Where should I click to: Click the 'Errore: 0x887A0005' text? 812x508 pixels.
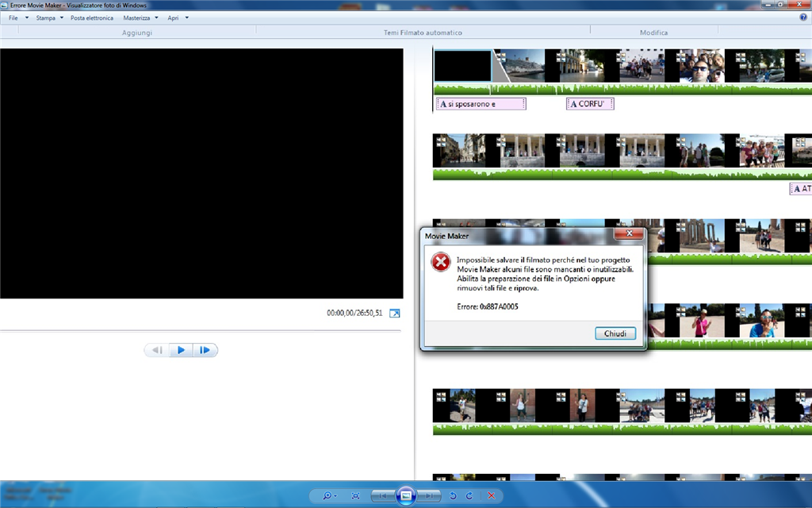(x=488, y=306)
